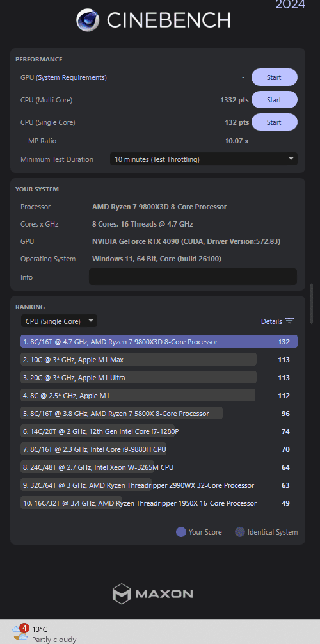Open the Minimum Test Duration dropdown
The height and width of the screenshot is (644, 320).
[204, 159]
